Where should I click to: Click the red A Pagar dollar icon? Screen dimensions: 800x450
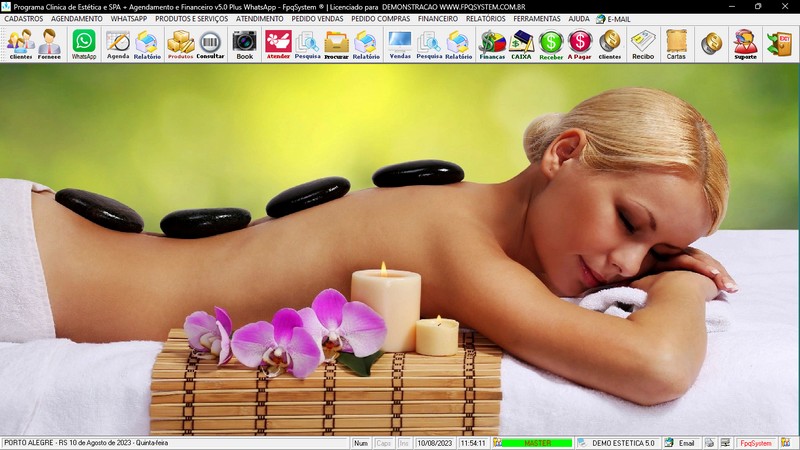coord(580,44)
